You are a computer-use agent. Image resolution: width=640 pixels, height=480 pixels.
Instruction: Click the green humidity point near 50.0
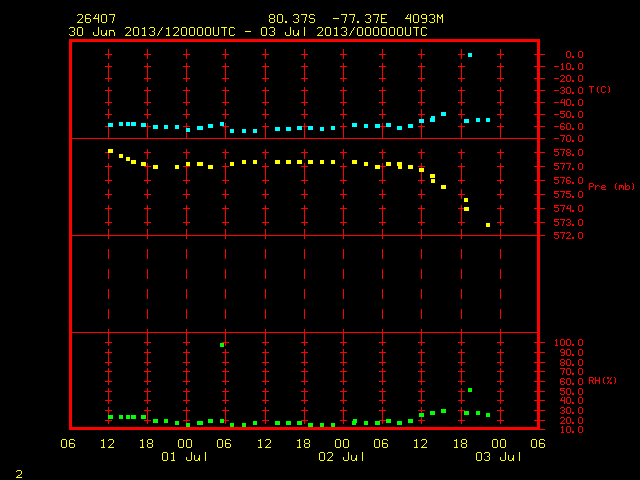(470, 390)
